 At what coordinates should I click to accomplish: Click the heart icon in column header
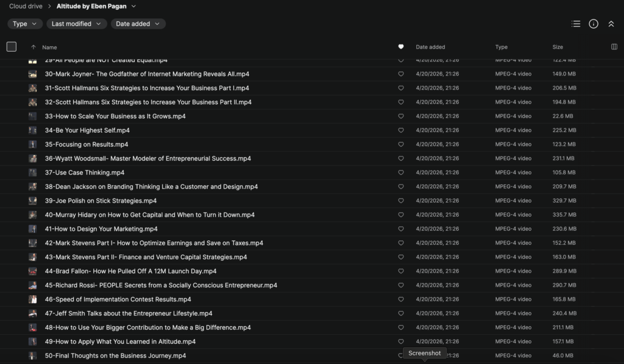tap(401, 47)
